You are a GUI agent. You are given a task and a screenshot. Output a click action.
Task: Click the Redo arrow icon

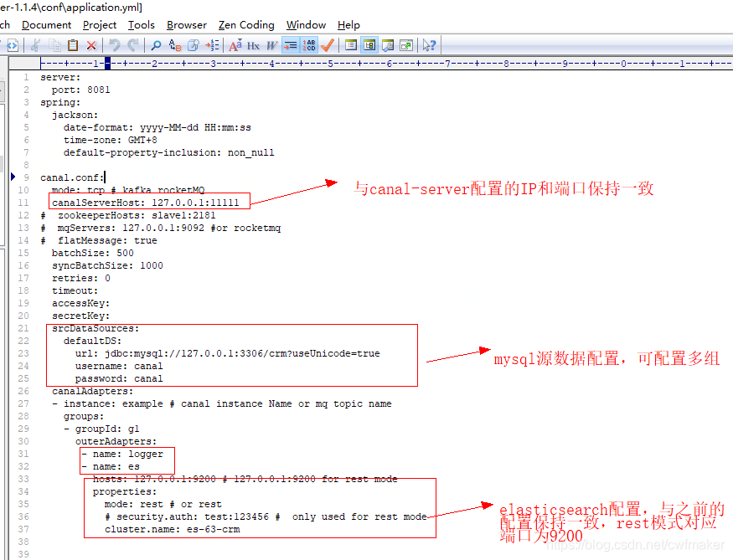133,45
